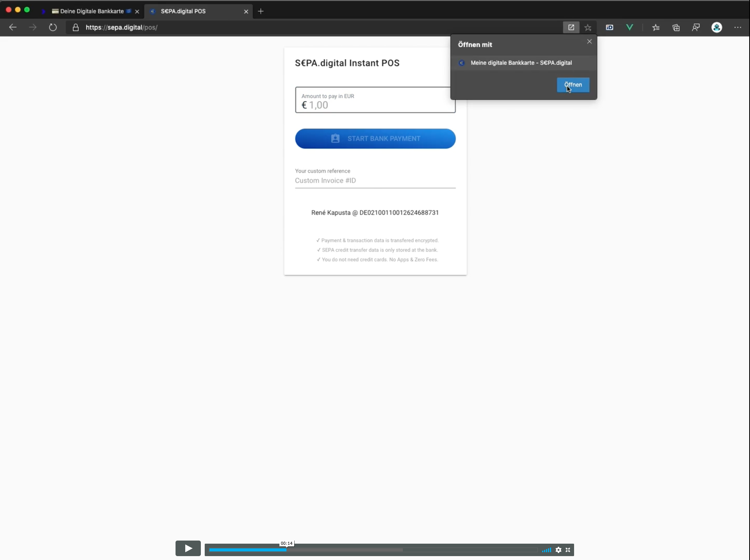Viewport: 750px width, 560px height.
Task: Open the Collections icon
Action: pos(676,27)
